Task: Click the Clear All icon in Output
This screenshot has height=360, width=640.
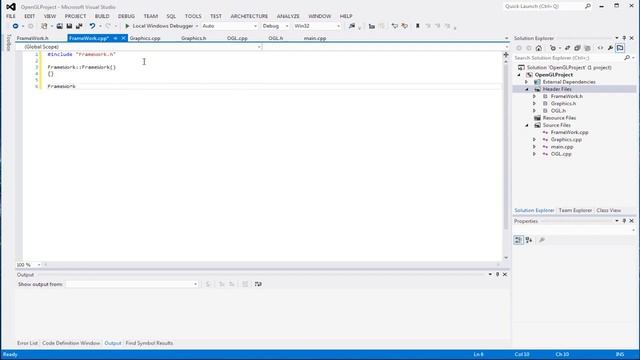Action: pyautogui.click(x=245, y=284)
